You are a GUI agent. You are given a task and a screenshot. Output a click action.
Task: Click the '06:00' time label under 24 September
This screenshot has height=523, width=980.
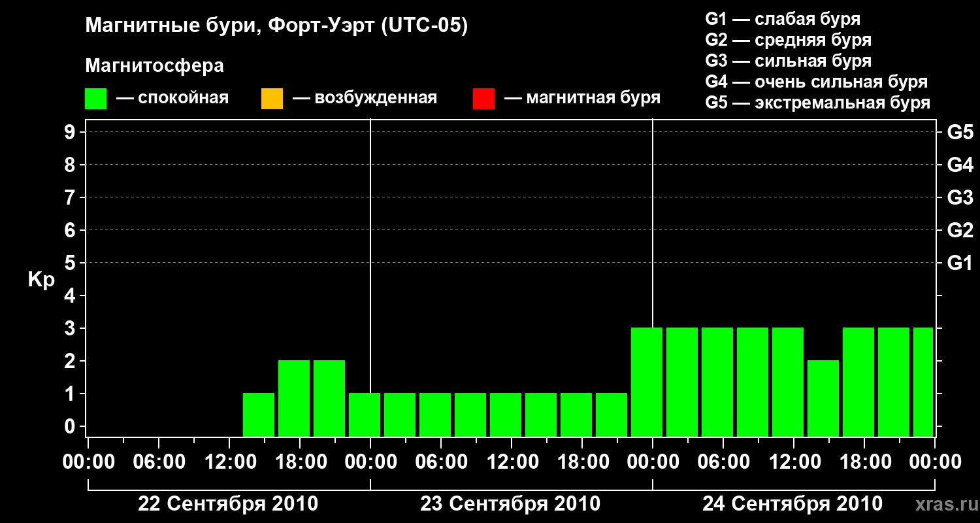tap(723, 462)
